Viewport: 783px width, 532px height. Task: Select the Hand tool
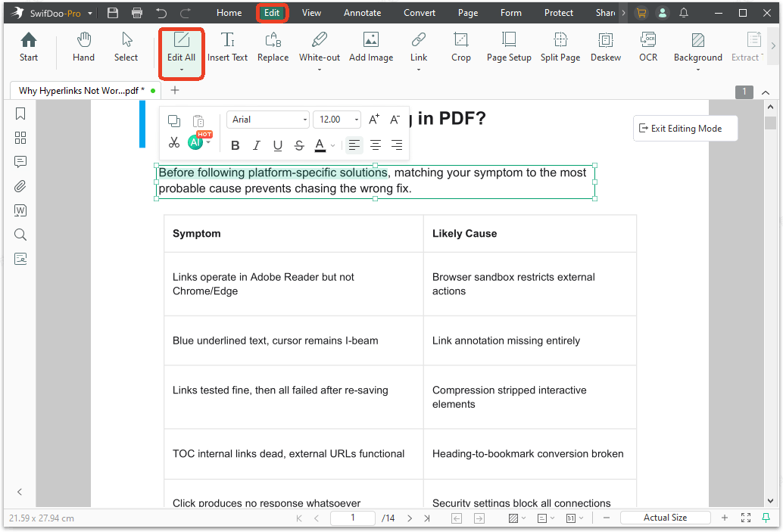coord(83,47)
